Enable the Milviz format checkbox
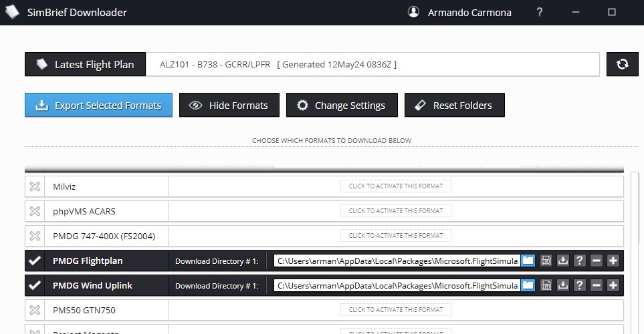644x334 pixels. 35,186
